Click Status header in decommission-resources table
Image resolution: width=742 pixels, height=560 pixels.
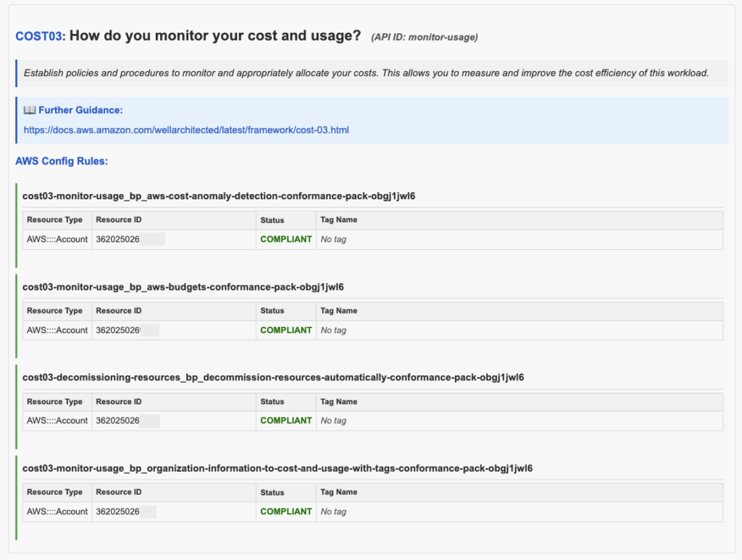pyautogui.click(x=272, y=401)
